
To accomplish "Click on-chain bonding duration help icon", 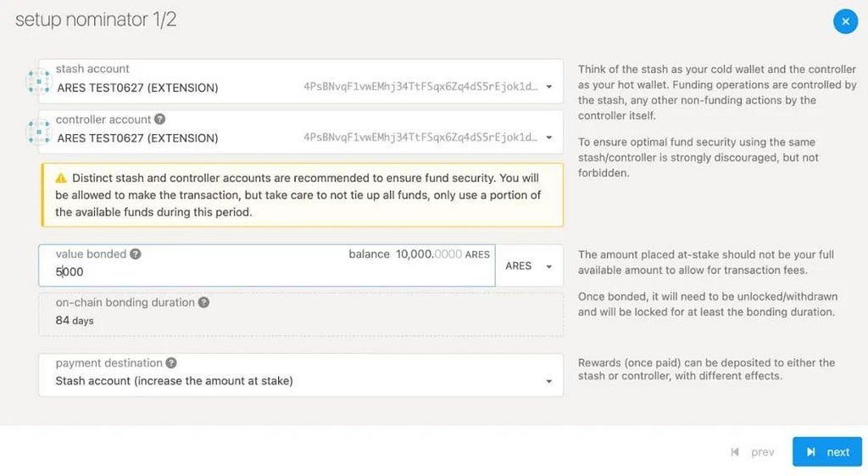I will (203, 303).
